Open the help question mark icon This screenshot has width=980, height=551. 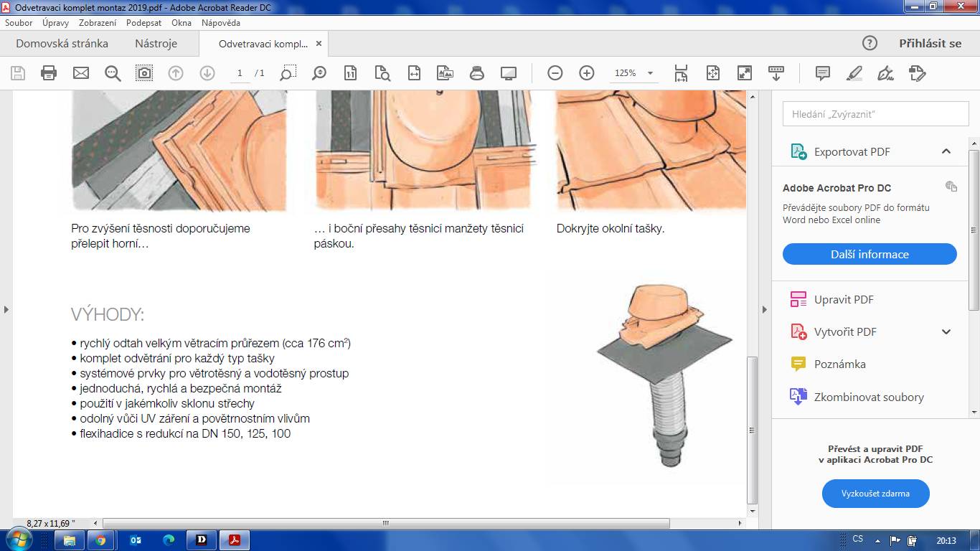tap(870, 43)
